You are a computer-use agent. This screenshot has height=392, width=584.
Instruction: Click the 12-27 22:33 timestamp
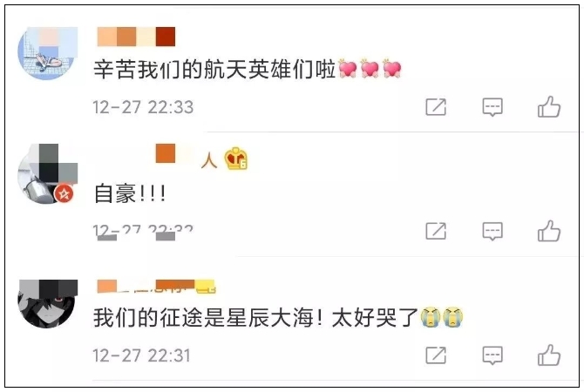point(143,107)
